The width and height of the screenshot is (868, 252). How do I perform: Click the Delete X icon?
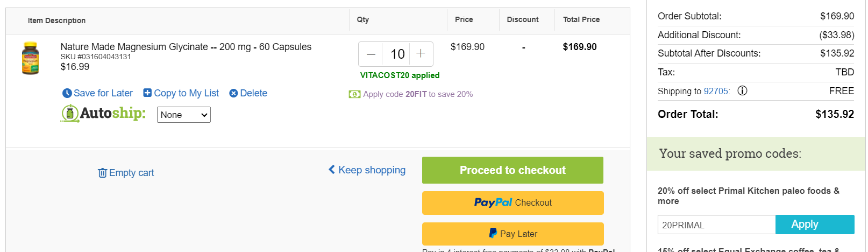233,93
